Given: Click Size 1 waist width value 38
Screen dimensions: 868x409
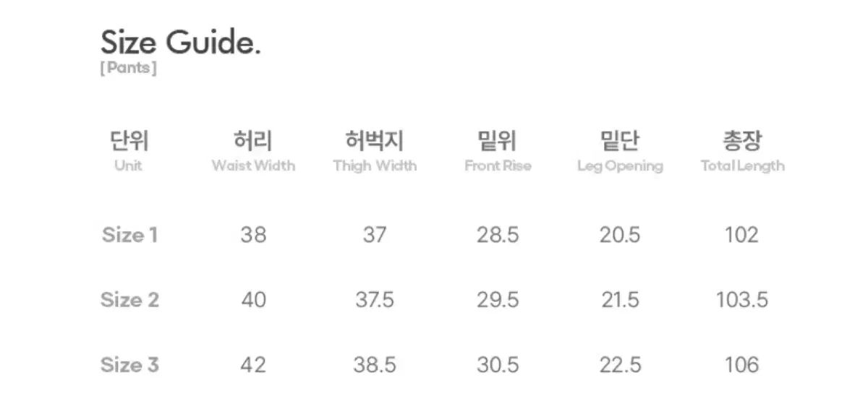Looking at the screenshot, I should click(x=253, y=235).
